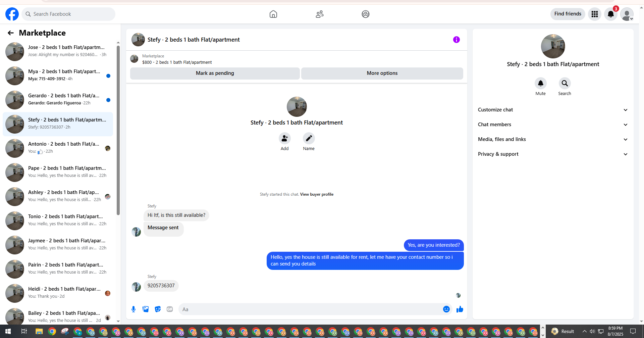Viewport: 644px width, 338px height.
Task: Open Windows action center notifications
Action: click(633, 331)
